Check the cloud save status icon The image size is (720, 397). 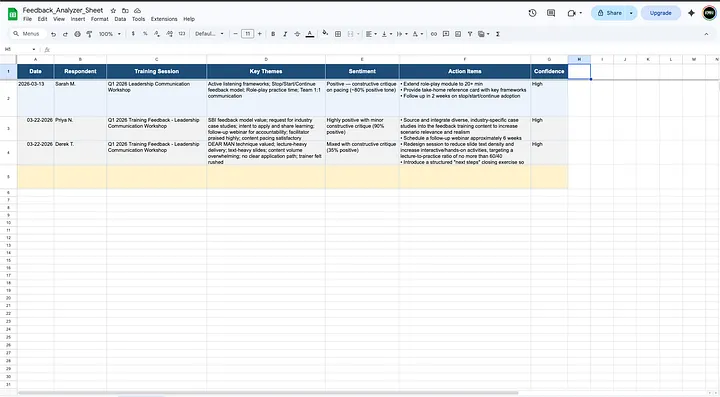(x=137, y=10)
